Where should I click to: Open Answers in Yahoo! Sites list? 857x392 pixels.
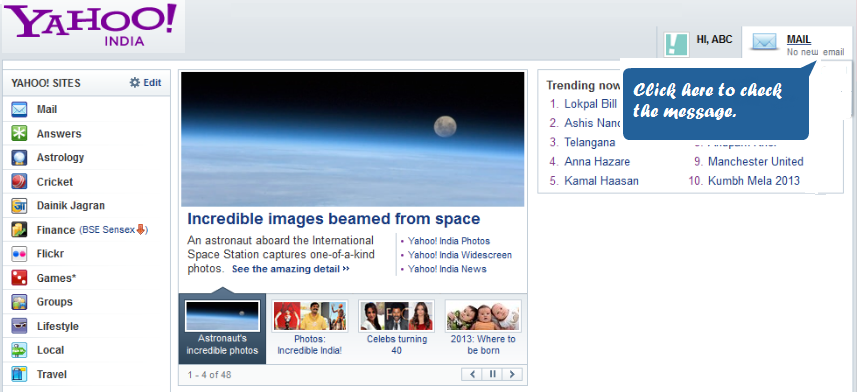59,134
